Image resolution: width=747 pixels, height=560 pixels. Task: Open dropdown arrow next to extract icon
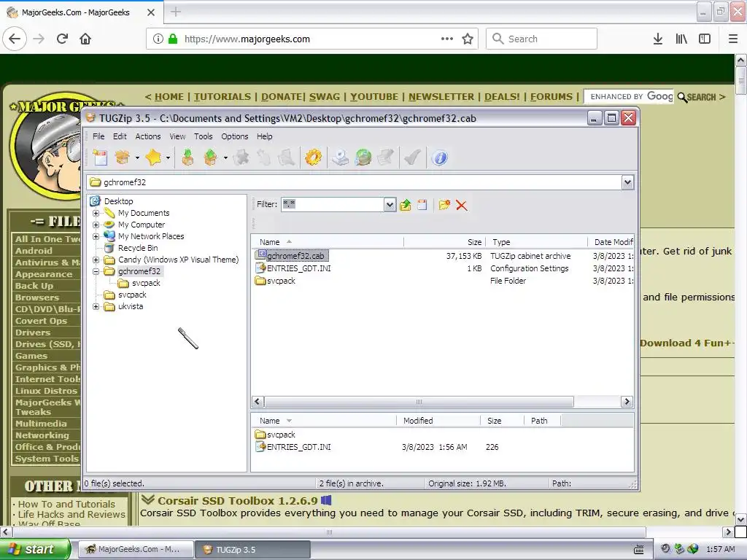pyautogui.click(x=225, y=157)
